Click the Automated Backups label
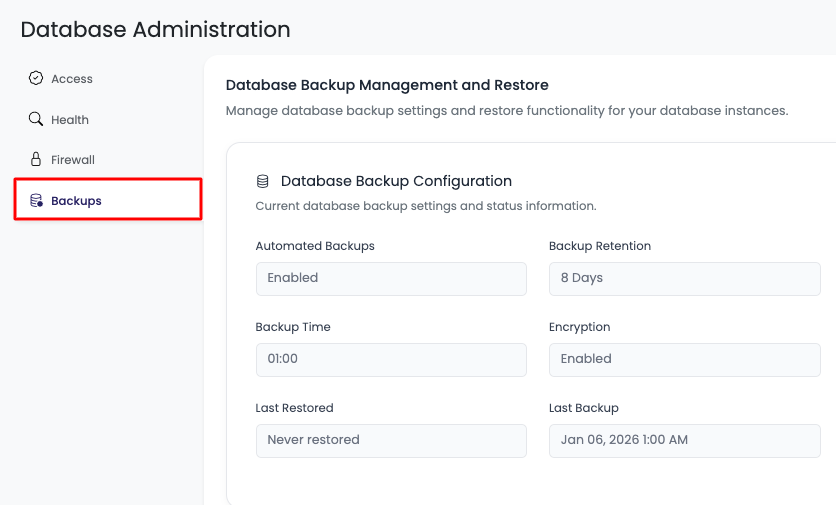The image size is (836, 505). coord(315,246)
